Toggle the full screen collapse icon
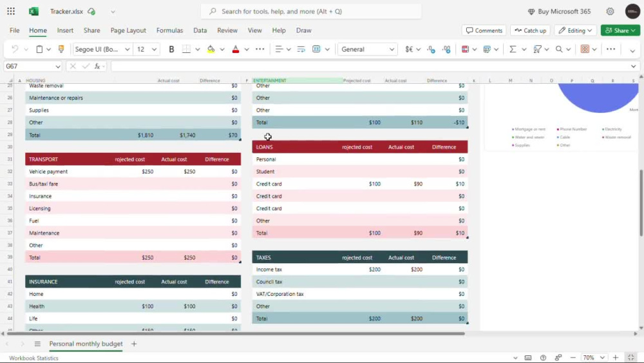Viewport: 644px width, 363px height. tap(631, 358)
